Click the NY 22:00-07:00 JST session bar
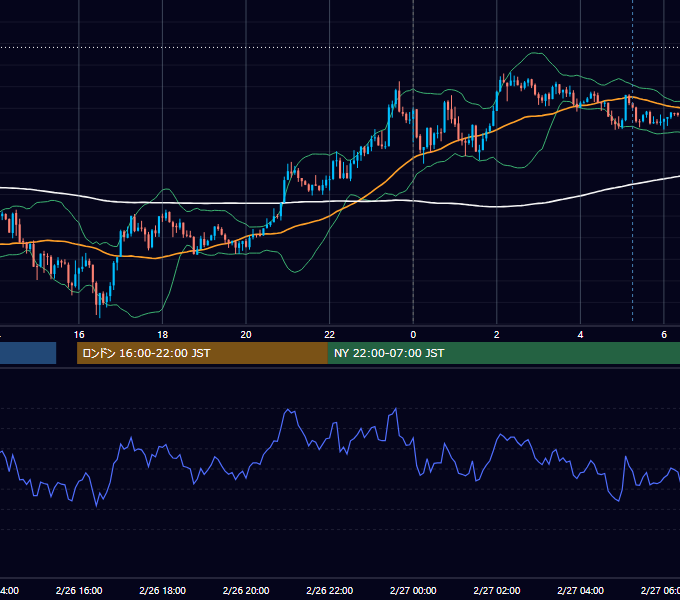The height and width of the screenshot is (600, 680). point(503,353)
